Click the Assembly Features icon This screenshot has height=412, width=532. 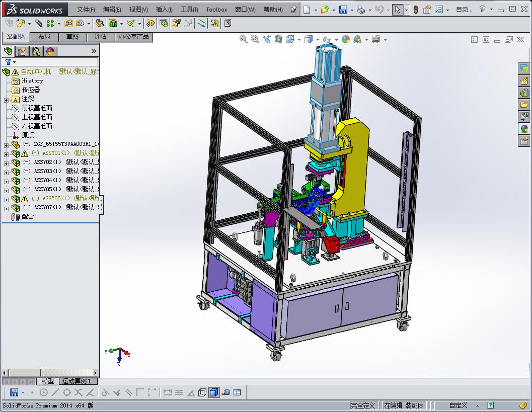pos(113,23)
